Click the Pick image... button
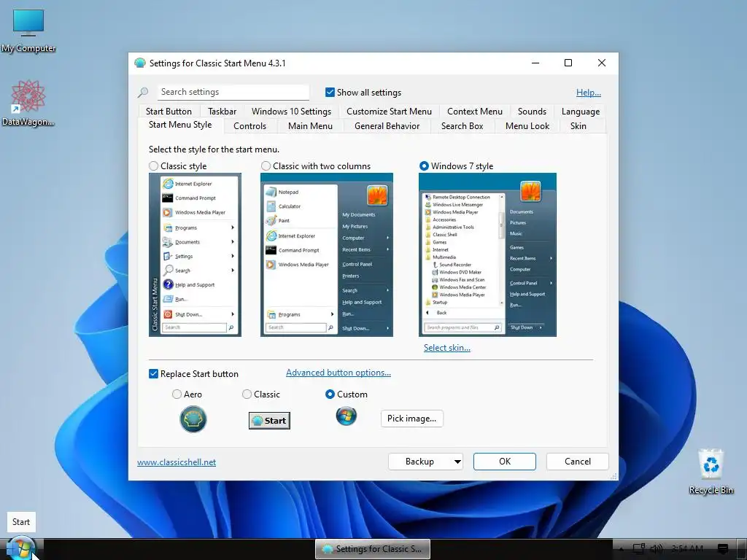This screenshot has height=560, width=747. click(x=411, y=418)
